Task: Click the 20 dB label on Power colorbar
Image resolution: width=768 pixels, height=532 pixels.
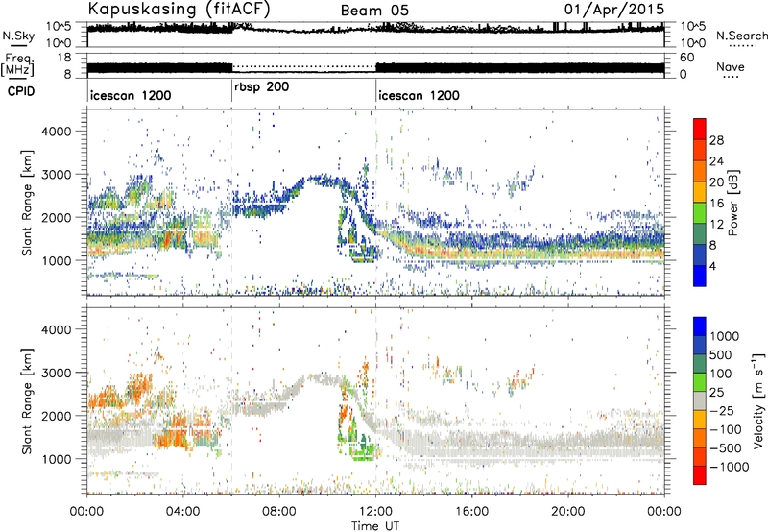Action: pos(716,182)
